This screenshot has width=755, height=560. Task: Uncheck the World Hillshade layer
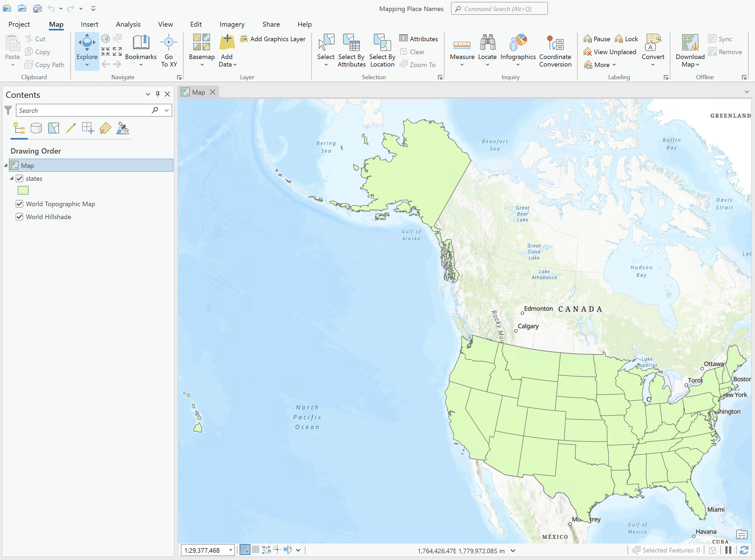20,217
